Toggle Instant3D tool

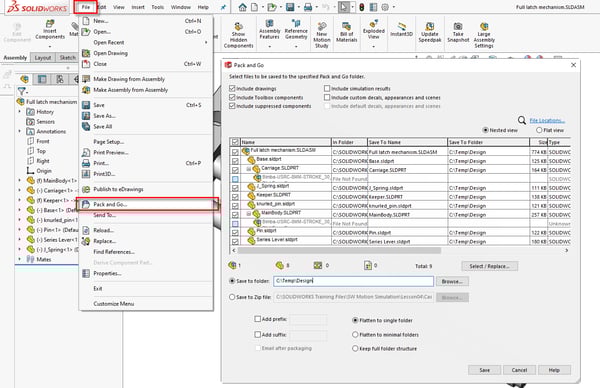[401, 29]
